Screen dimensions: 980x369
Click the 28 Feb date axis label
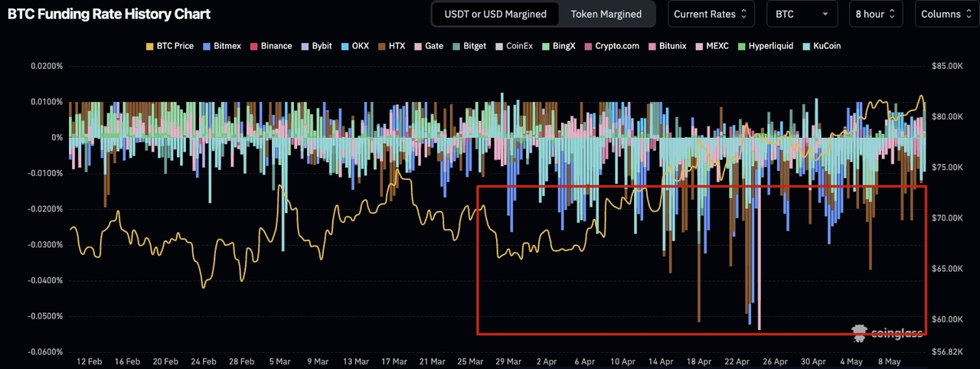(x=241, y=361)
